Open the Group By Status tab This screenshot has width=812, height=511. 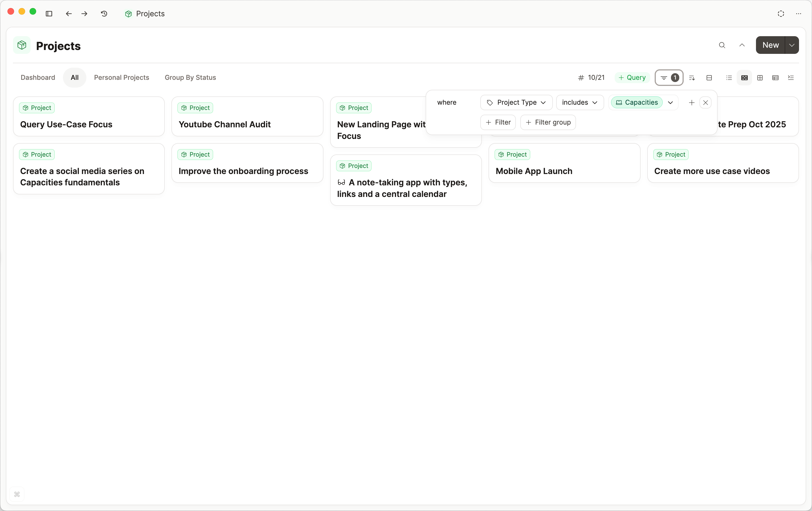pyautogui.click(x=190, y=78)
